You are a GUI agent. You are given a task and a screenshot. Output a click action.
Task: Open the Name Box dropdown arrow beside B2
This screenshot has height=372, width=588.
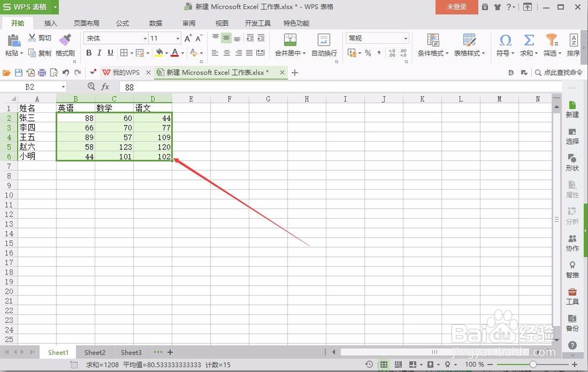coord(63,87)
